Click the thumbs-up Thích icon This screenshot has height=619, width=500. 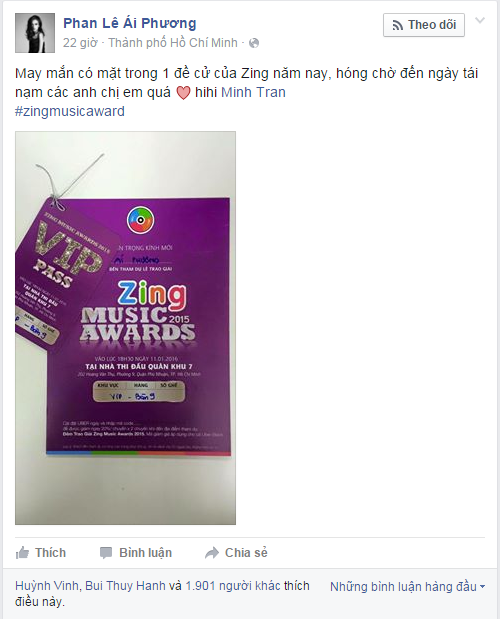click(22, 553)
